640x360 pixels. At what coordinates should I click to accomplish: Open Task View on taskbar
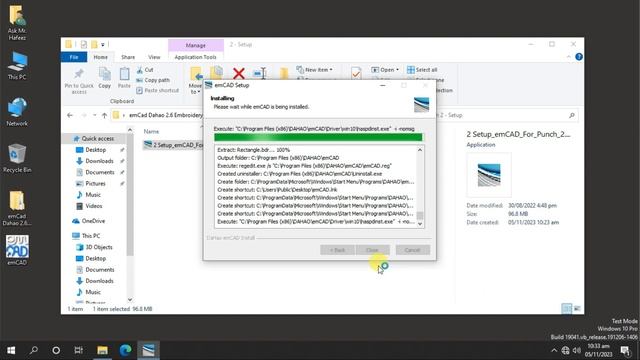(78, 350)
